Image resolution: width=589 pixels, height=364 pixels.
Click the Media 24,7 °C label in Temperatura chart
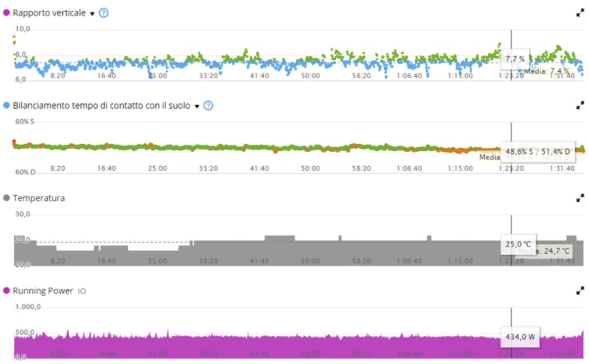[x=544, y=251]
